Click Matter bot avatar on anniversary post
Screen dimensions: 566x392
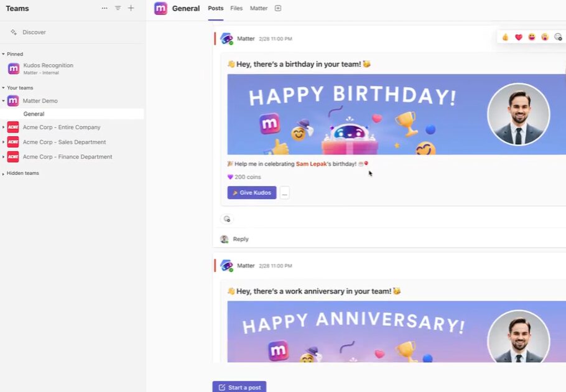(226, 266)
